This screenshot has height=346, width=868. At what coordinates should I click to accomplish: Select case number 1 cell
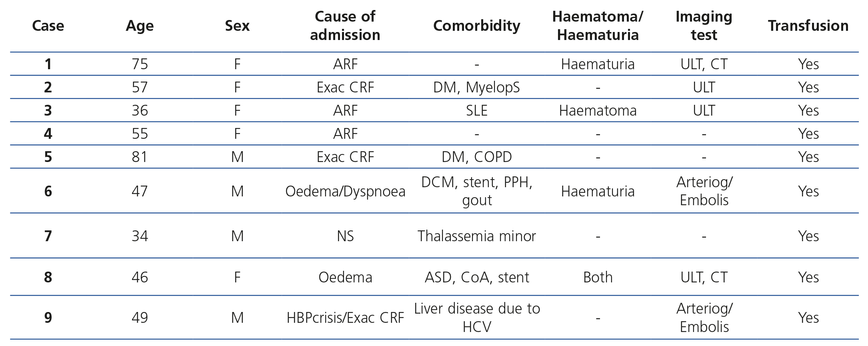(x=48, y=64)
